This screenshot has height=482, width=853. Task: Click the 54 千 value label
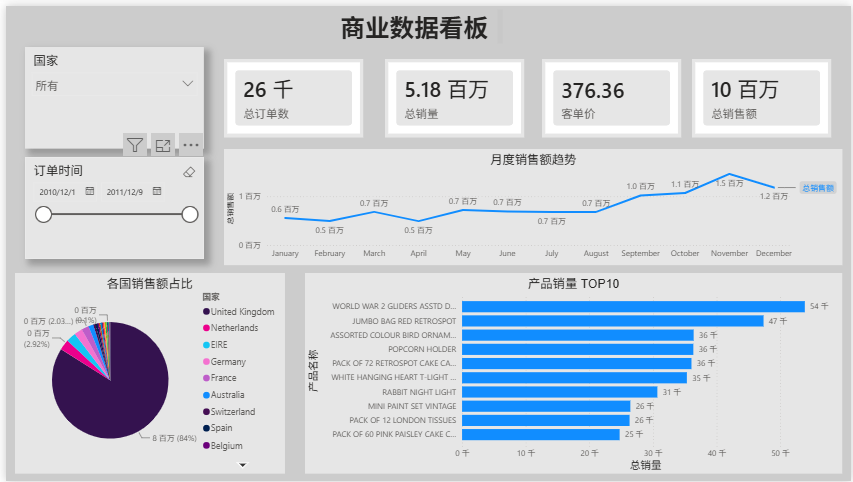819,307
